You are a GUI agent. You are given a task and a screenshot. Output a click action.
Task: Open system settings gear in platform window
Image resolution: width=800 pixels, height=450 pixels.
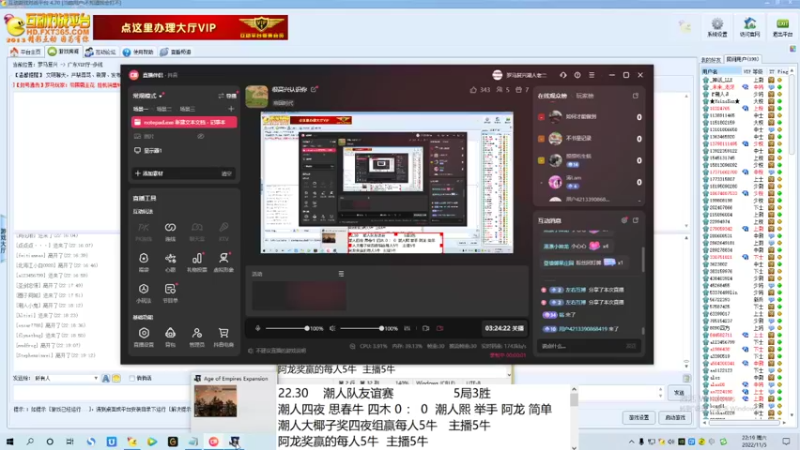pyautogui.click(x=717, y=27)
